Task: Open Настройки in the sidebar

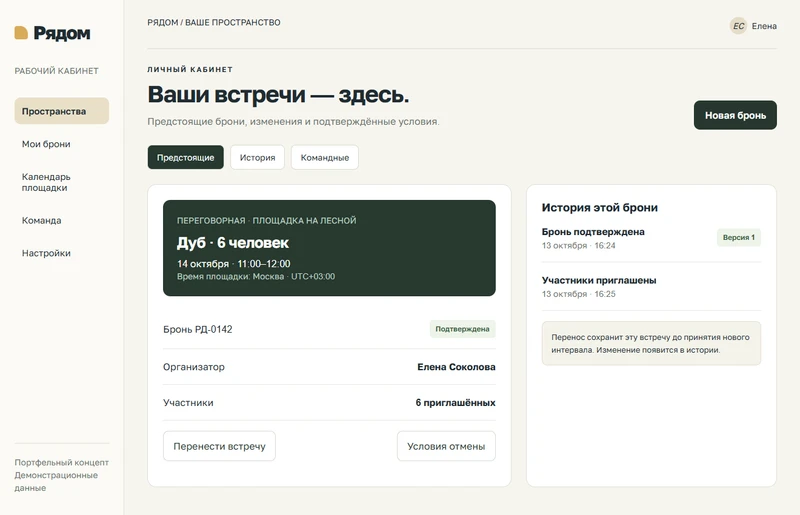Action: pos(46,253)
